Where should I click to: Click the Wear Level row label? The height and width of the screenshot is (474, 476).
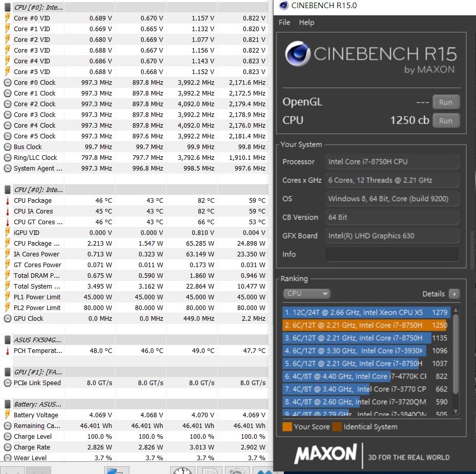[30, 458]
